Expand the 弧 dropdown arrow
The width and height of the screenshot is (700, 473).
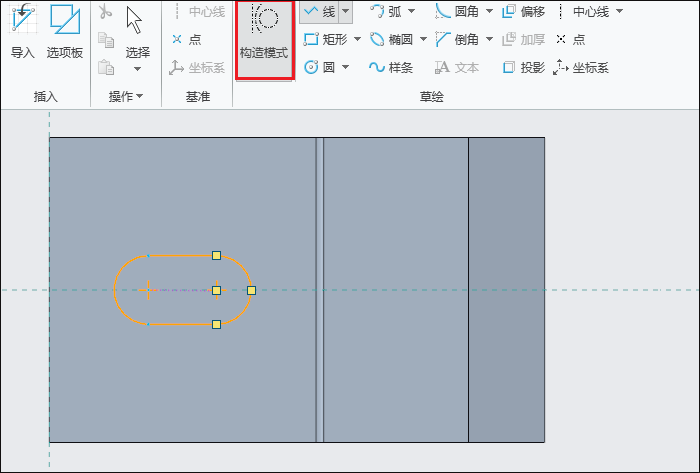(411, 12)
